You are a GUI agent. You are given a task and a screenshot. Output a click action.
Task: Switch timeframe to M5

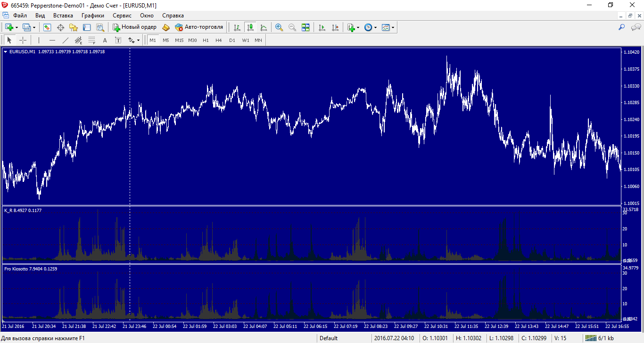(166, 40)
